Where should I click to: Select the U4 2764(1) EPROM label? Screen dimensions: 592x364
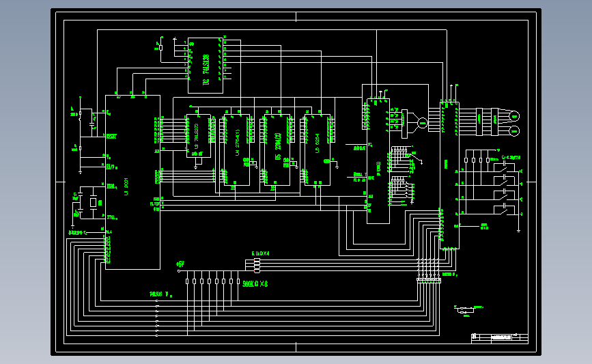coord(238,143)
